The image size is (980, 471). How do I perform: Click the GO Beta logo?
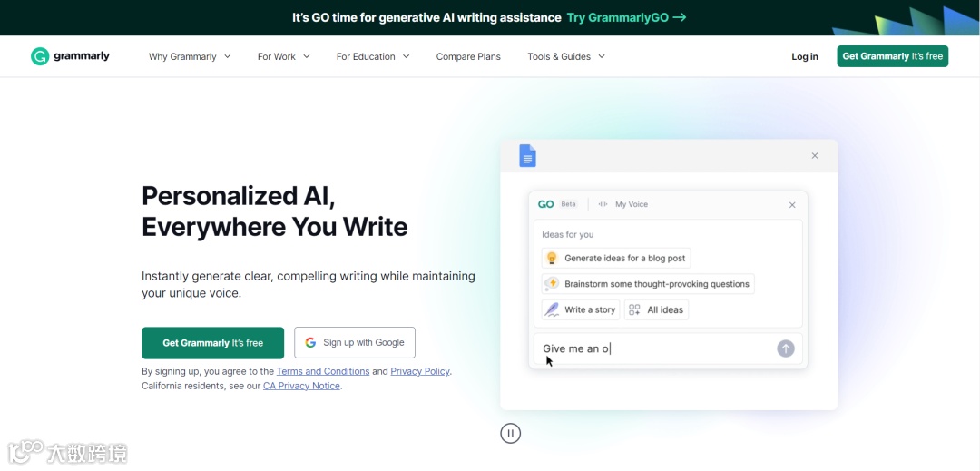(557, 204)
